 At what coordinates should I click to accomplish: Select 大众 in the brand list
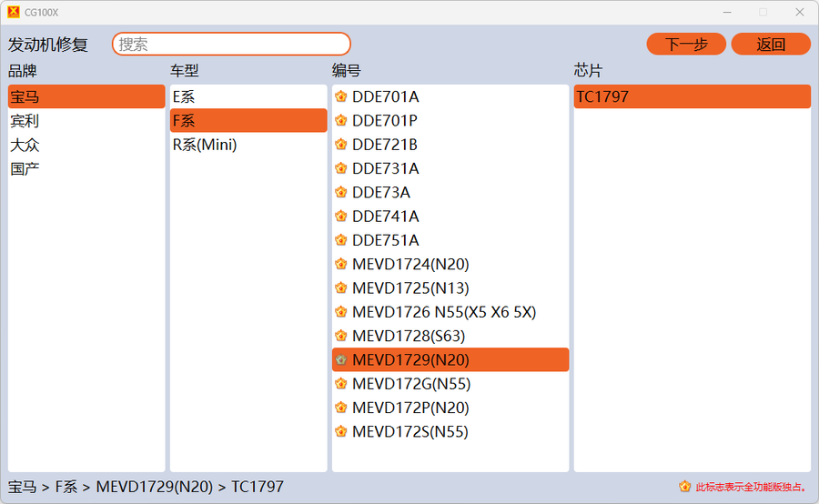tap(25, 145)
